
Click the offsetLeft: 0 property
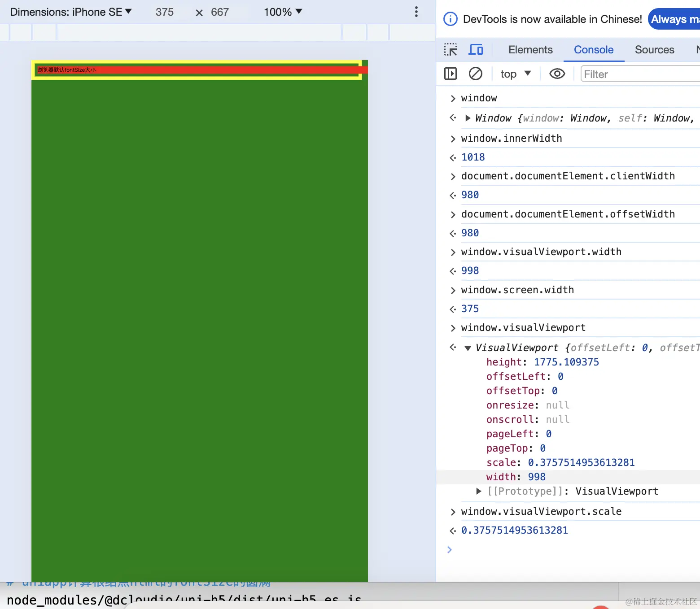pos(525,376)
